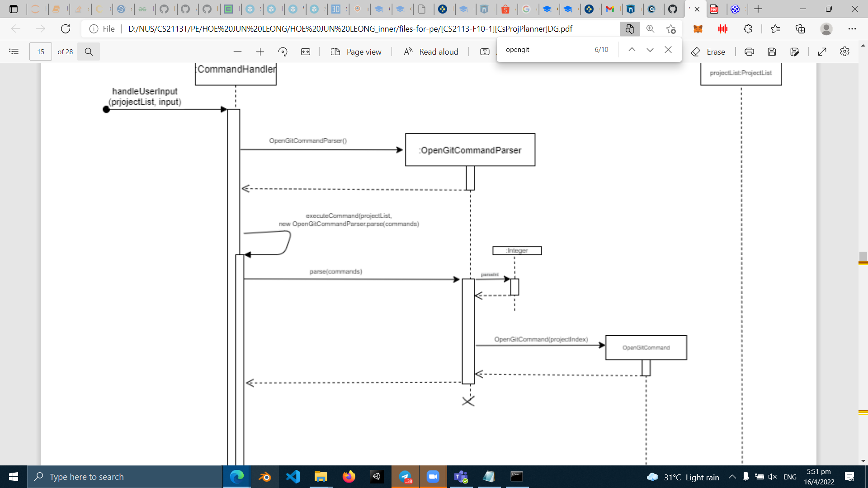Open Visual Studio Code from taskbar
868x488 pixels.
click(x=293, y=477)
